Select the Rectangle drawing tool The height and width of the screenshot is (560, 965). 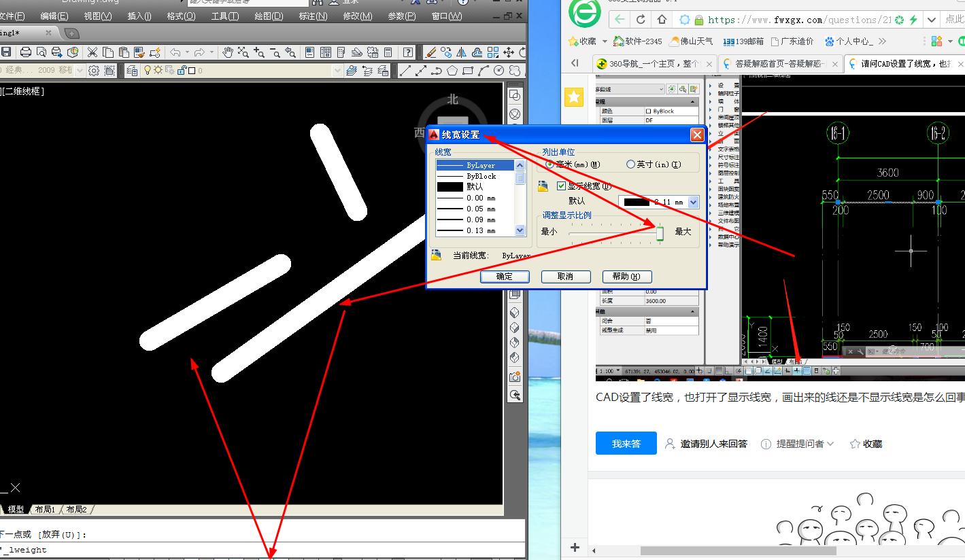coord(468,70)
